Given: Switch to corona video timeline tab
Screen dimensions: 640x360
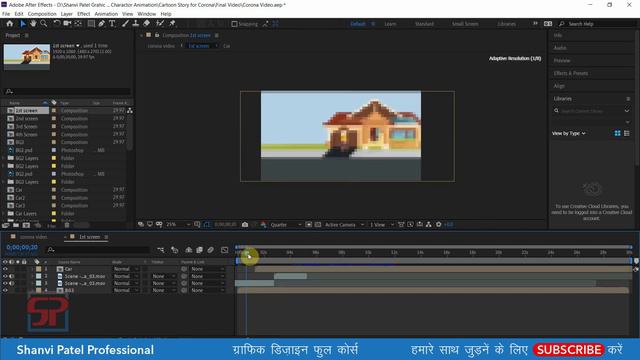Looking at the screenshot, I should (x=33, y=237).
